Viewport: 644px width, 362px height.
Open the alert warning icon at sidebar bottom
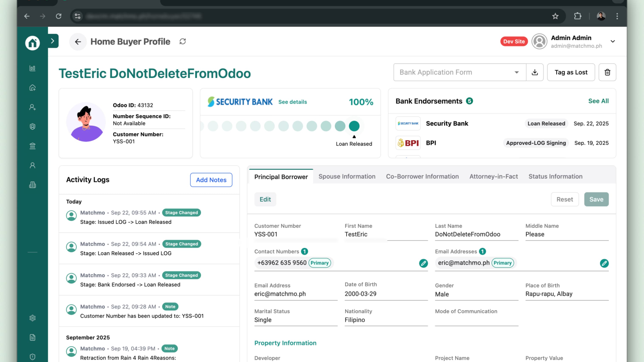click(x=32, y=356)
